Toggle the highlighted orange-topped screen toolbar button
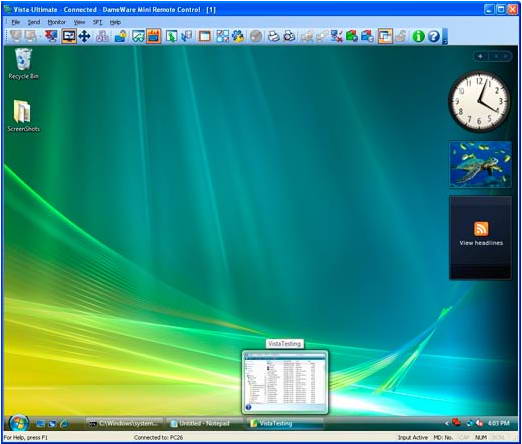Viewport: 522px width, 444px height. (x=153, y=36)
